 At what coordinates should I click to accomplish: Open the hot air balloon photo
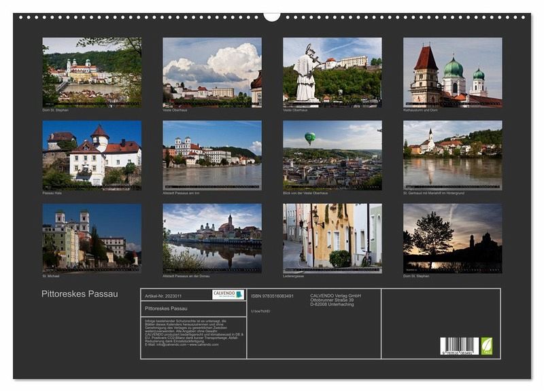tap(332, 155)
